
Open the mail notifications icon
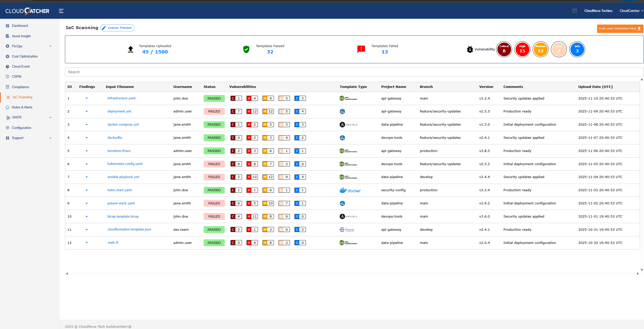click(x=574, y=11)
